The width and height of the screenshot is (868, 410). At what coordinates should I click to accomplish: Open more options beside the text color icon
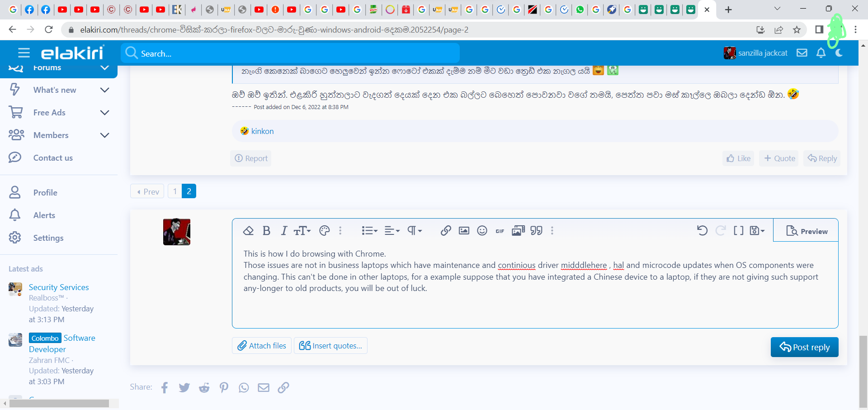point(340,231)
